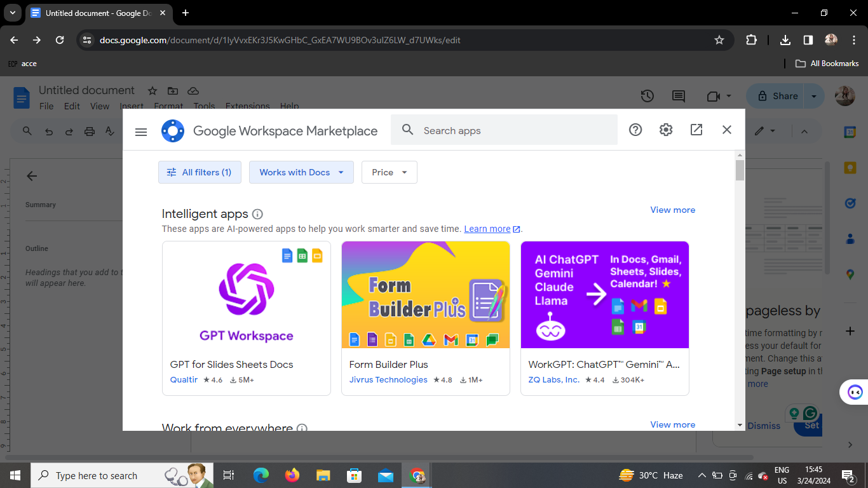This screenshot has width=868, height=488.
Task: Expand the Price filter dropdown
Action: (389, 172)
